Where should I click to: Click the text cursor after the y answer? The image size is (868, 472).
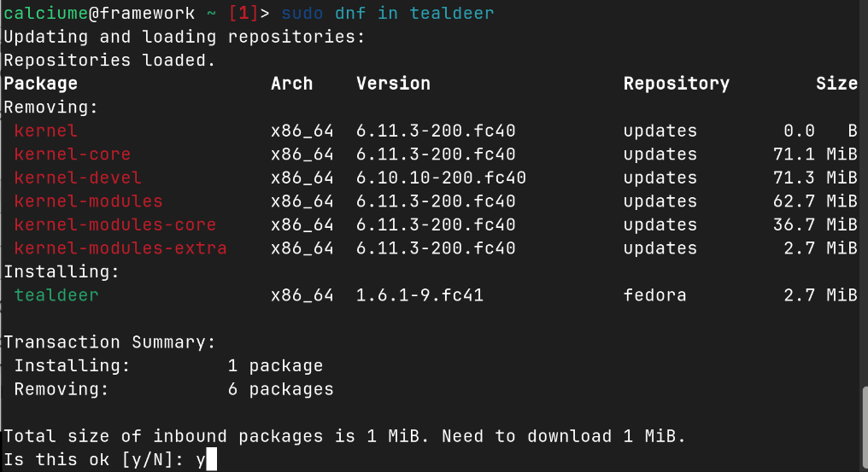212,460
